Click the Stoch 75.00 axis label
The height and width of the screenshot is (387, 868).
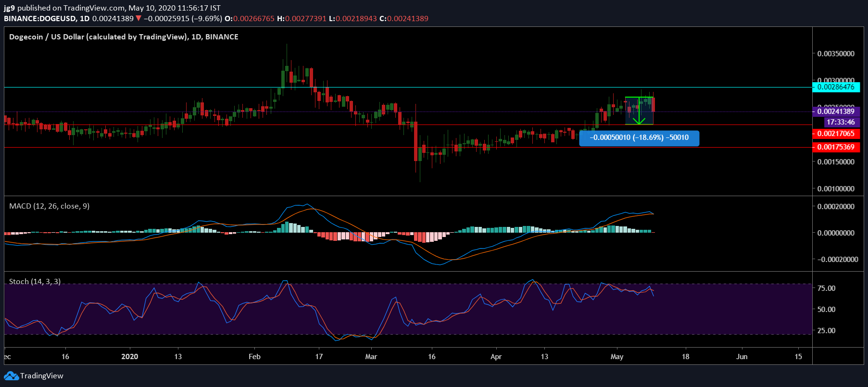pos(827,288)
